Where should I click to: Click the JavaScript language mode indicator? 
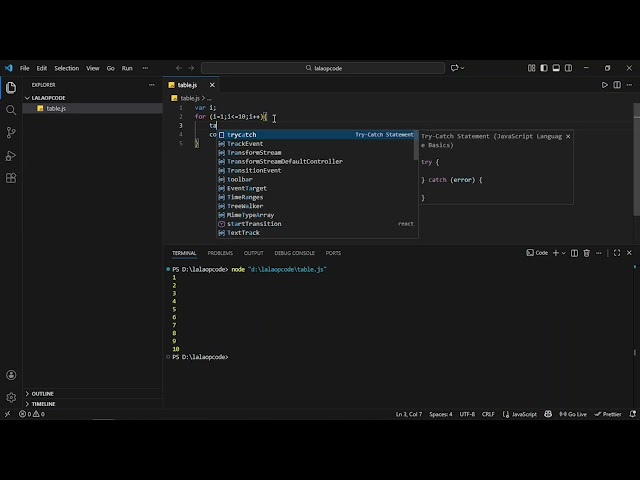click(523, 414)
